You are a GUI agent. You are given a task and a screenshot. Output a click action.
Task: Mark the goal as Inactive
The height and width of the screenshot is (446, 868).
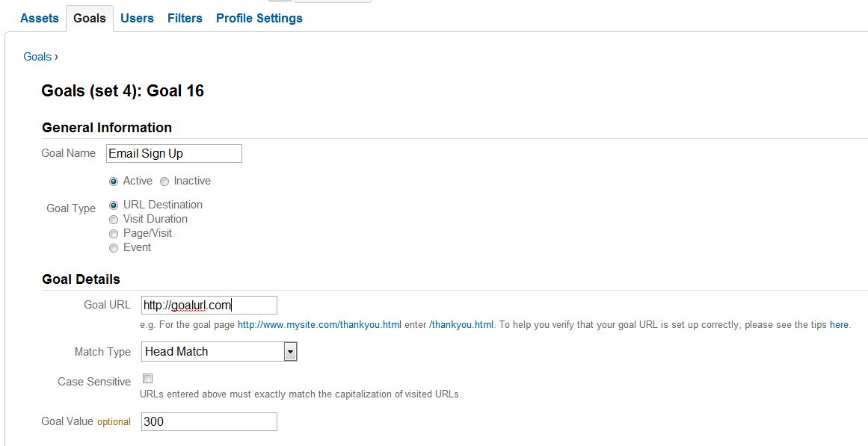(164, 181)
